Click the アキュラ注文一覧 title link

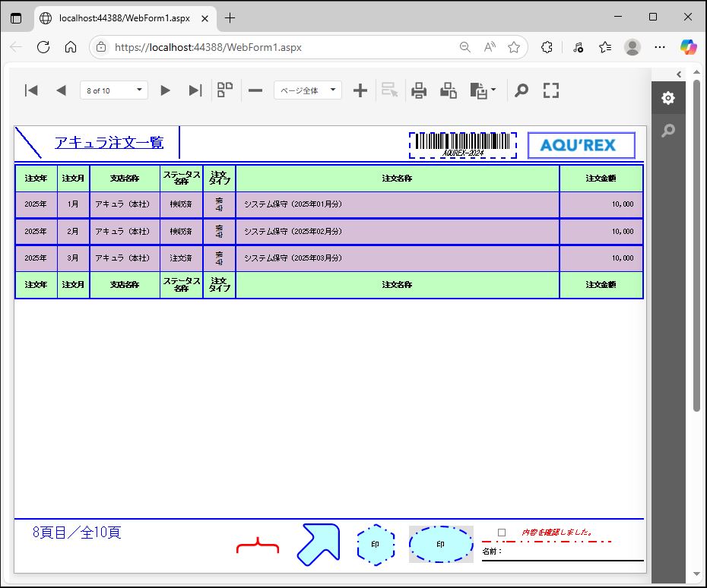tap(109, 142)
